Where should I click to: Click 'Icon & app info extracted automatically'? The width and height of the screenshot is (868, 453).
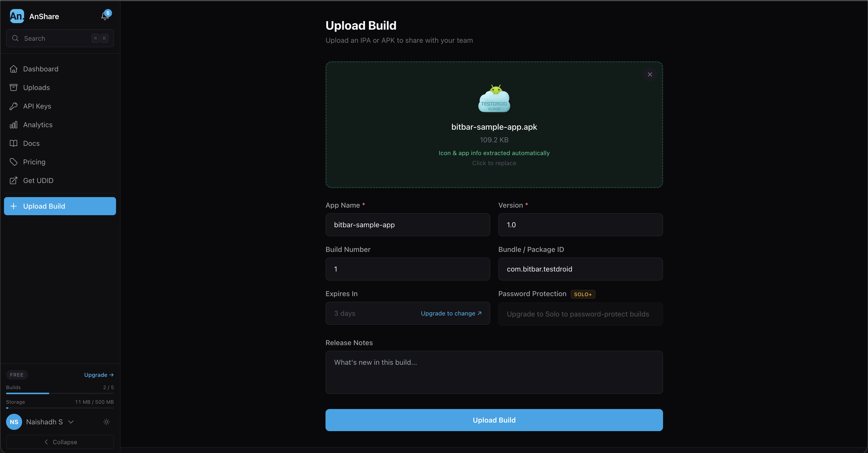click(494, 153)
